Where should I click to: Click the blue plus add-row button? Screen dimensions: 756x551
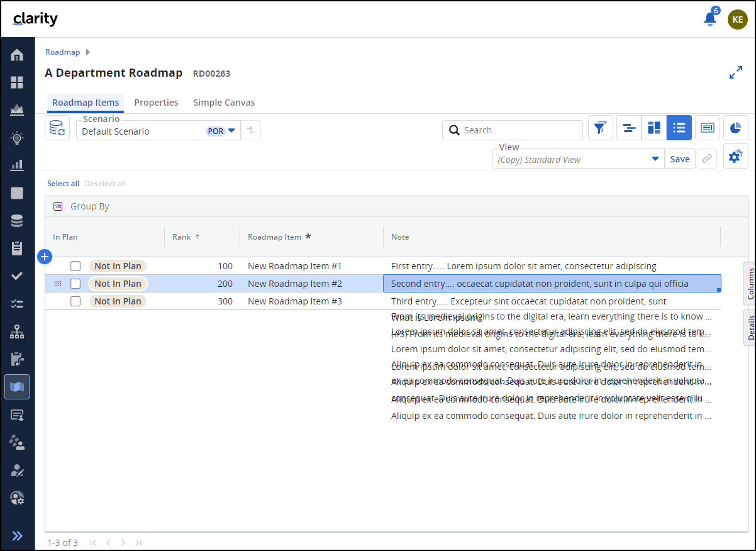click(x=45, y=257)
